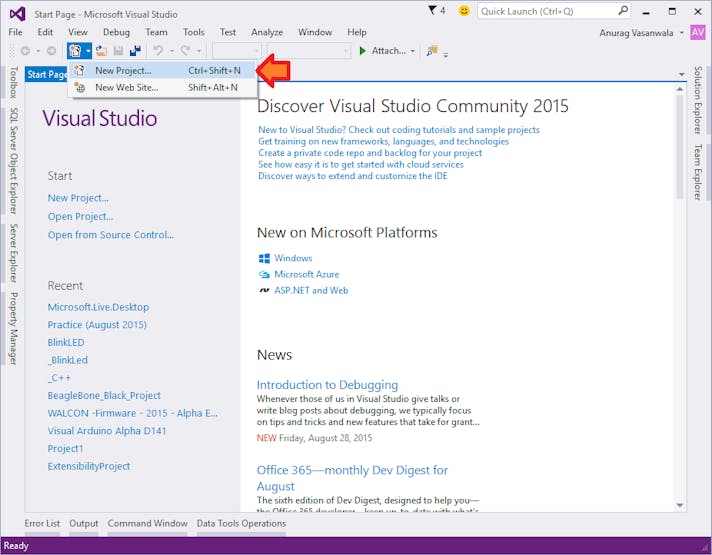Screen dimensions: 712x555
Task: Click the Save All toolbar icon
Action: [x=134, y=51]
